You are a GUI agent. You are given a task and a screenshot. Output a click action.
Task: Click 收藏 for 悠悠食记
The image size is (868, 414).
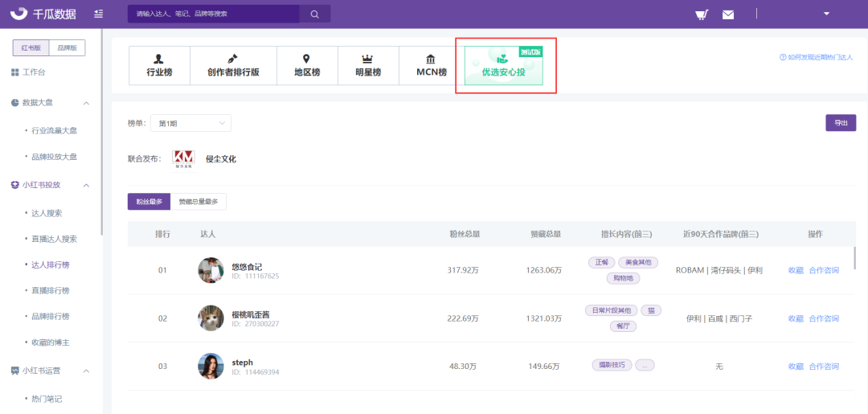pyautogui.click(x=796, y=271)
